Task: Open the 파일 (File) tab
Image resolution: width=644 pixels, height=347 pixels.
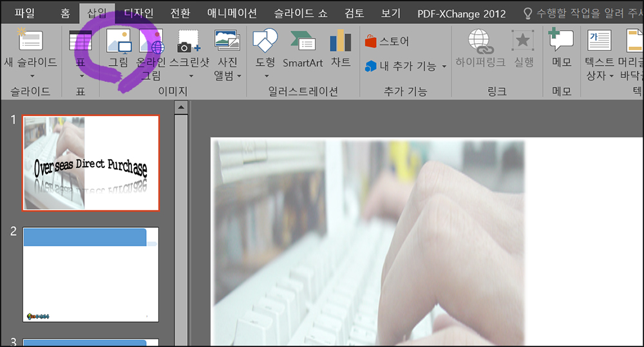Action: coord(24,13)
